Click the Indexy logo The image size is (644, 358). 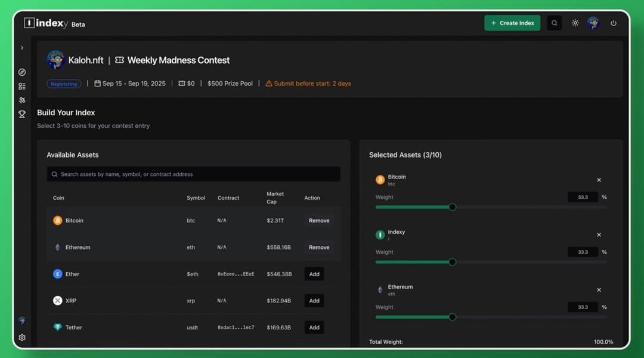[46, 23]
